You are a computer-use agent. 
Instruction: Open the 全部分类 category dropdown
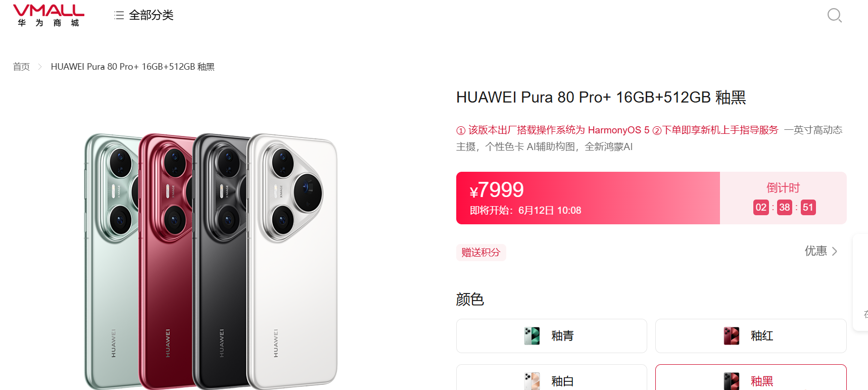click(144, 15)
